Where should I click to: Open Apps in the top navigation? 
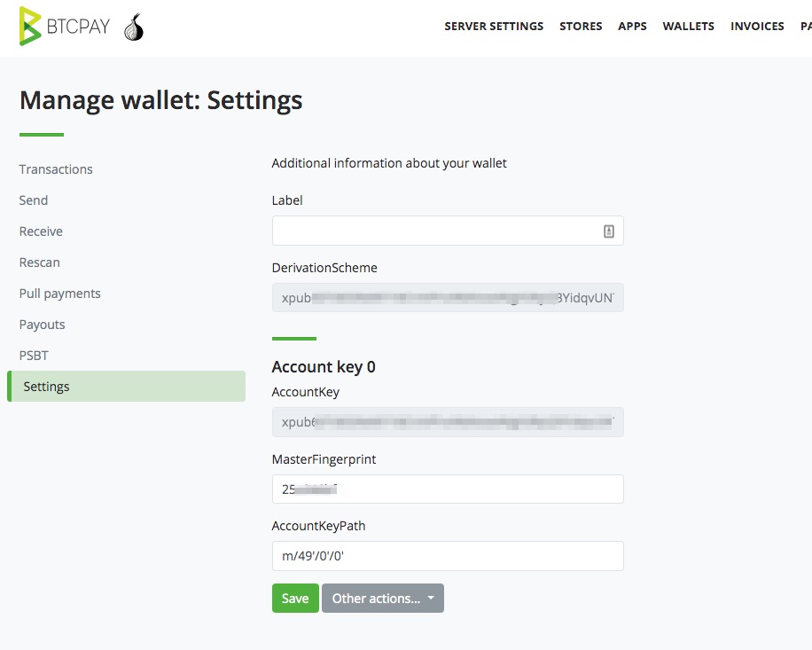[x=632, y=26]
